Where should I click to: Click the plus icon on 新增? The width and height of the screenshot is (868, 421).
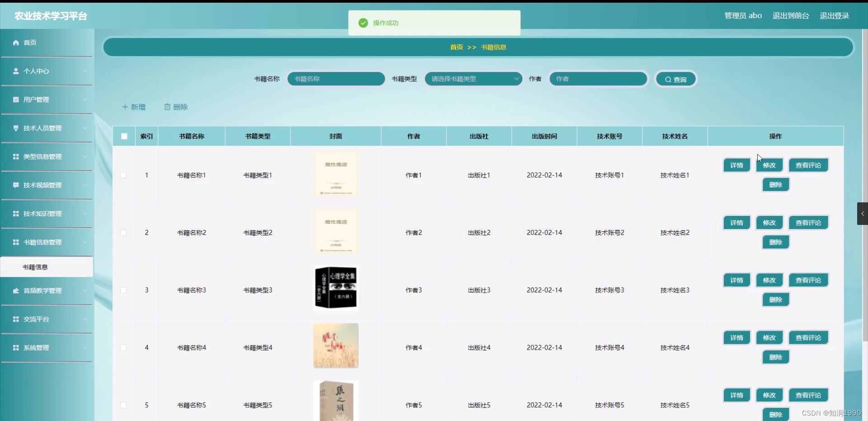point(125,107)
